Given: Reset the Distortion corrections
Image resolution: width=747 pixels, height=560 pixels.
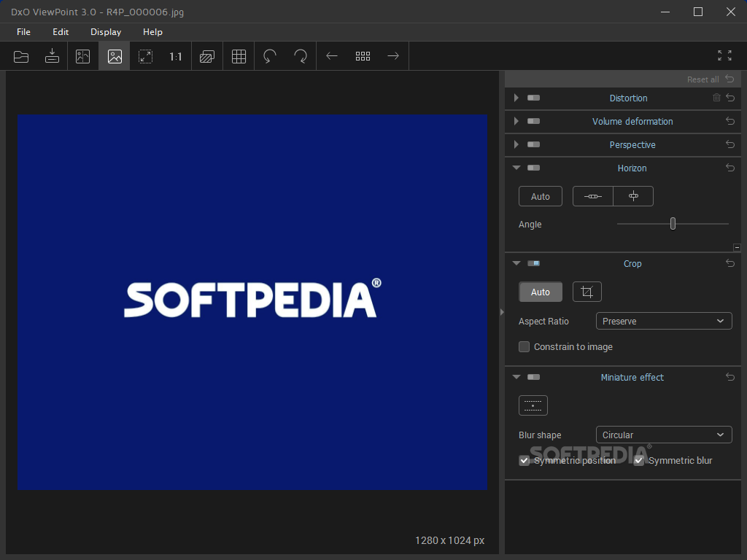Looking at the screenshot, I should pos(730,98).
